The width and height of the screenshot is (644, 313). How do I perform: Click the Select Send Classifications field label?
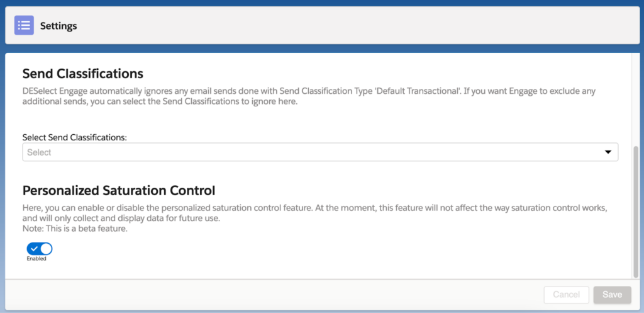(x=75, y=137)
